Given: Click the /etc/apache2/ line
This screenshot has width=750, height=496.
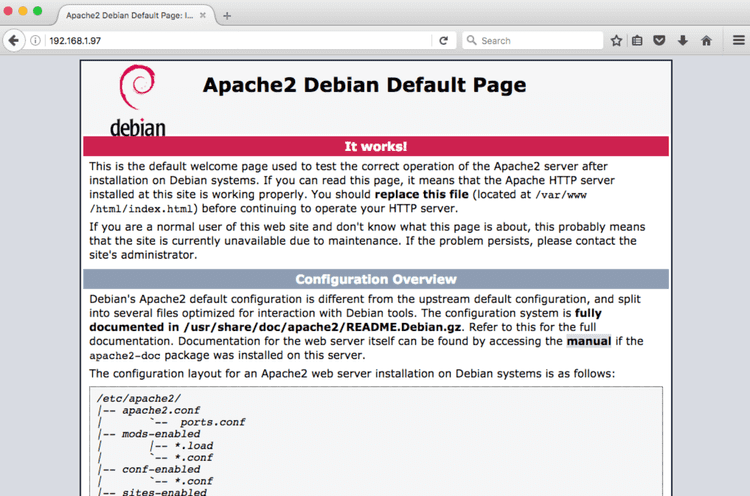Looking at the screenshot, I should 139,399.
